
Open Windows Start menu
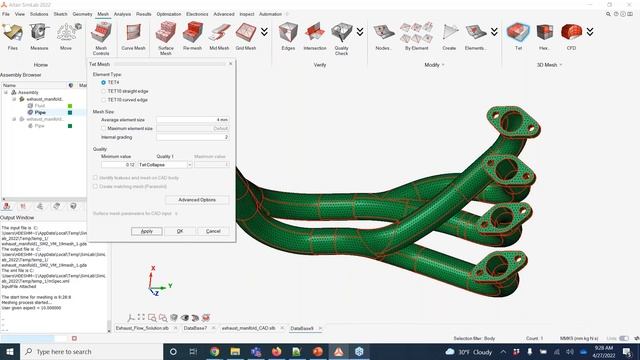coord(9,352)
